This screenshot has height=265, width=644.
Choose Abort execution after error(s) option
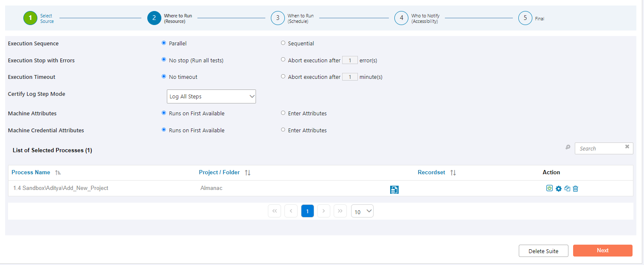coord(283,60)
